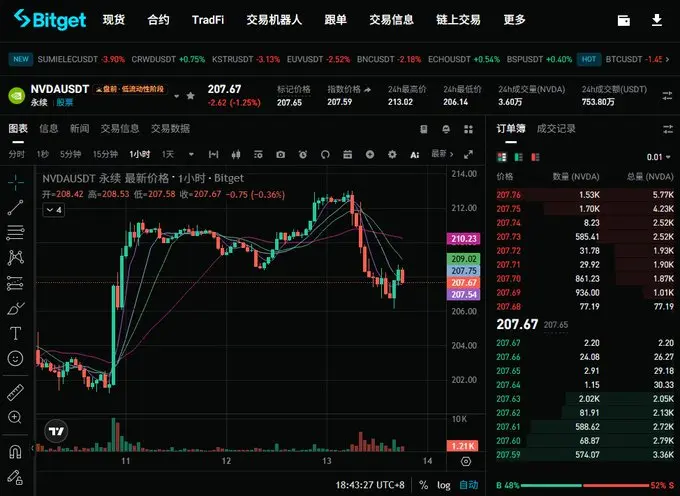
Task: Select the 5分钟 timeframe
Action: pos(70,154)
